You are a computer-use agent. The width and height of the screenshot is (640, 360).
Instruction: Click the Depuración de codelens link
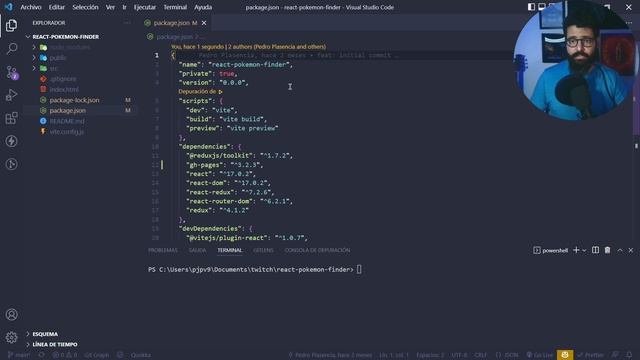pos(200,91)
